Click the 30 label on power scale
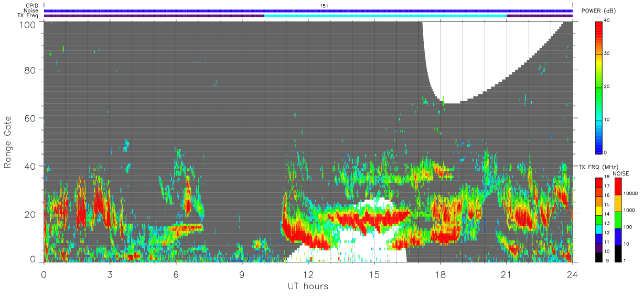Screen dimensions: 644x297 [x=607, y=54]
